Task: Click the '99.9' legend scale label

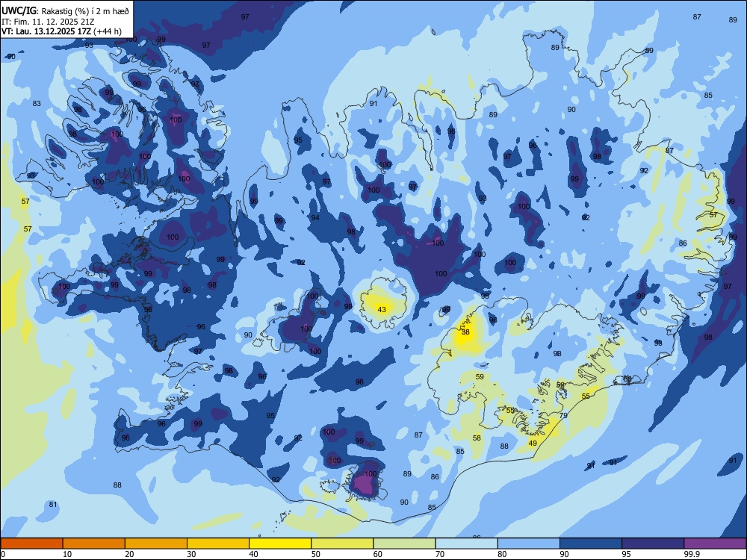Action: (691, 554)
